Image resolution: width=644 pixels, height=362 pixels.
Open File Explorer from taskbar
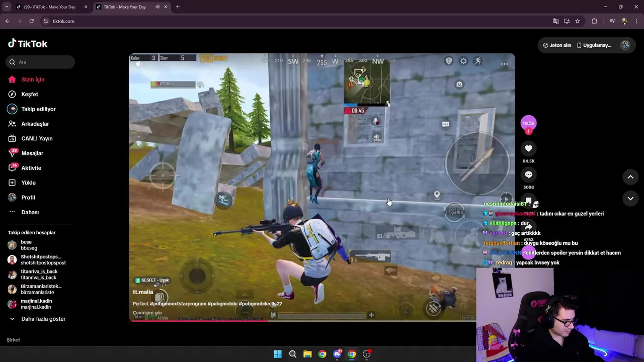click(x=307, y=354)
